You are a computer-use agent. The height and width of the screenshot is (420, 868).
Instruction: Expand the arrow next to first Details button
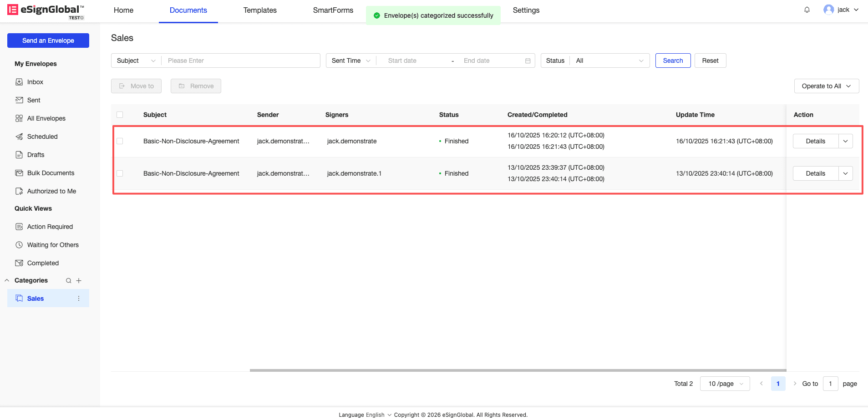click(845, 141)
